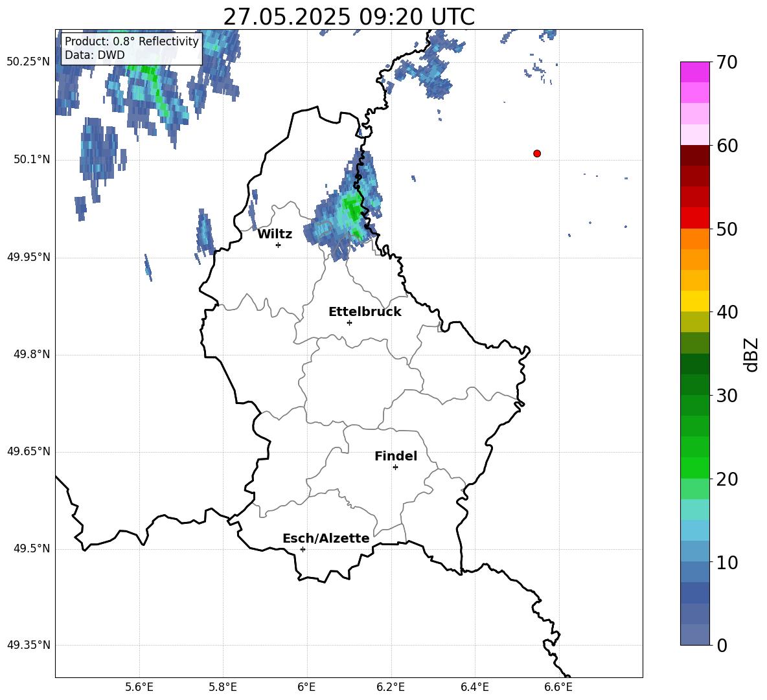Click the slate blue swatch just above 0 dBZ
This screenshot has height=700, width=767.
[694, 635]
